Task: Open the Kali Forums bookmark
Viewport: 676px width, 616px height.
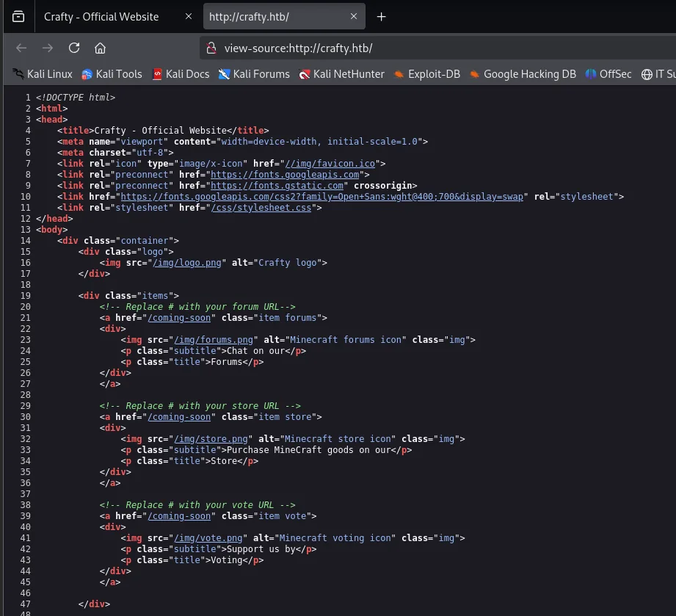Action: point(254,74)
